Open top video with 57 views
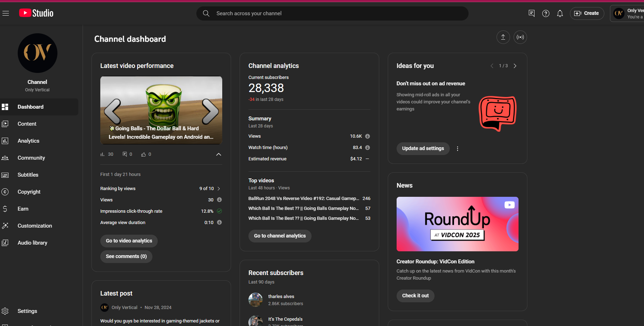The width and height of the screenshot is (644, 326). click(309, 208)
